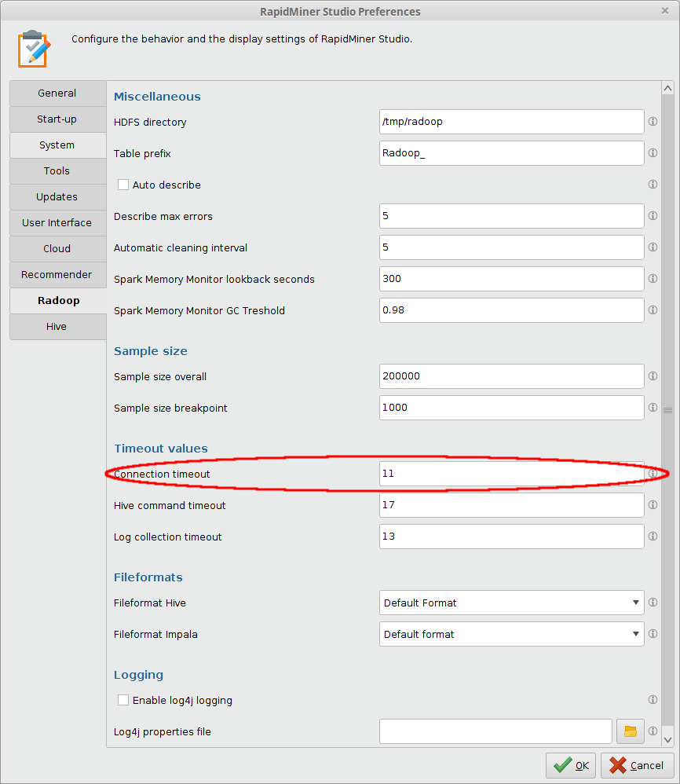Click info icon for Spark Memory Monitor GC Treshold
The height and width of the screenshot is (784, 680).
(653, 310)
